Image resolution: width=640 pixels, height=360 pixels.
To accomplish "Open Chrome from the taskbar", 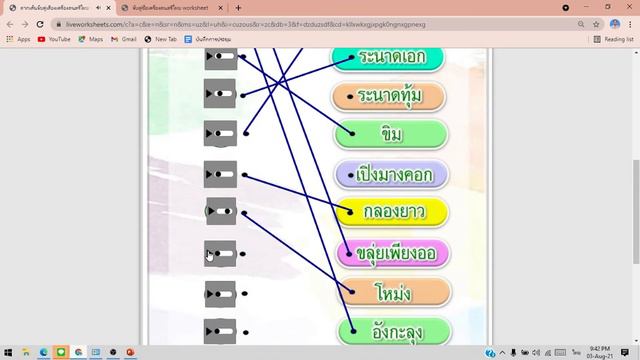I will pyautogui.click(x=78, y=352).
